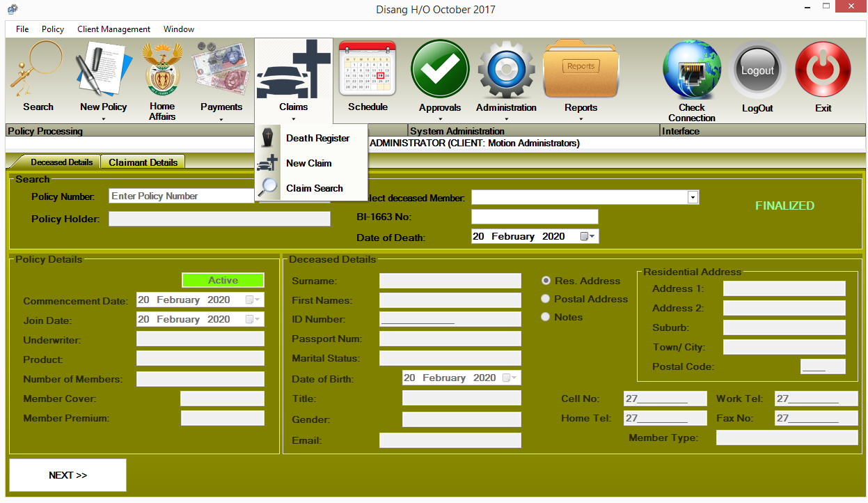Switch to the Claimant Details tab
Image resolution: width=868 pixels, height=503 pixels.
(x=143, y=162)
